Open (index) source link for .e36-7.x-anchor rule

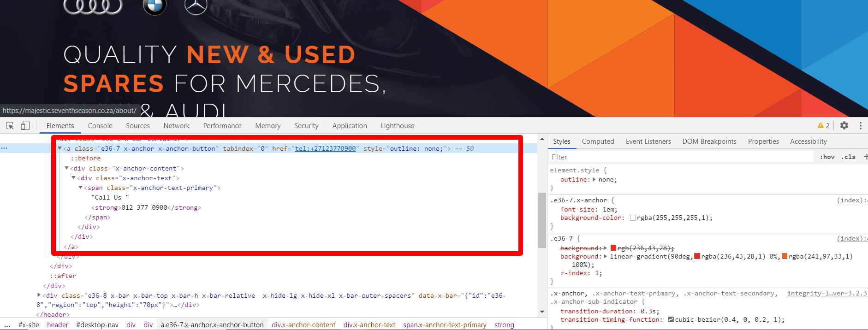coord(851,200)
